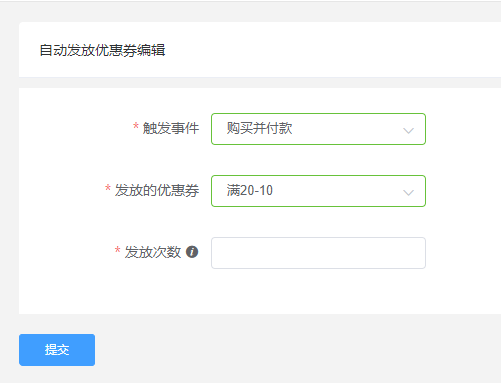Open the 发放的优惠券 dropdown showing 满20-10

[318, 191]
